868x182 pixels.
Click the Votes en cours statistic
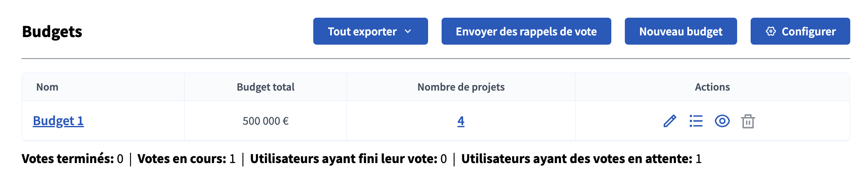[186, 159]
